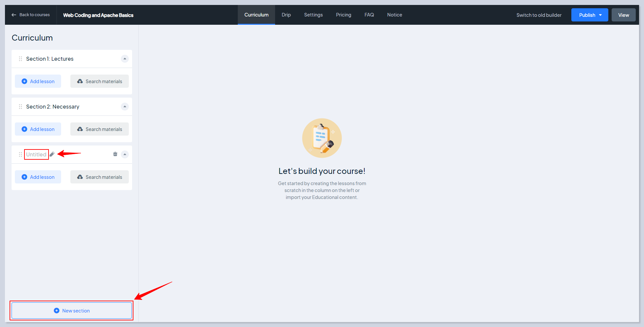Go to the Settings tab
Viewport: 644px width, 327px height.
[313, 15]
